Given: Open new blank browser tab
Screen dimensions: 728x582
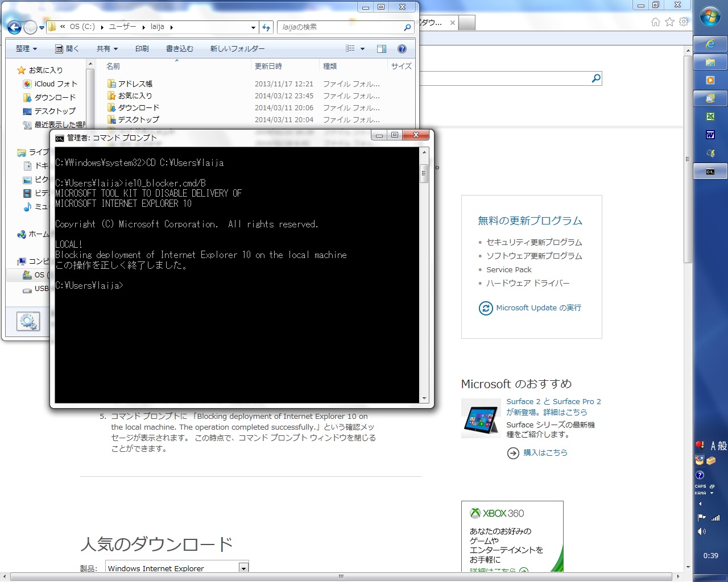Looking at the screenshot, I should click(x=466, y=23).
